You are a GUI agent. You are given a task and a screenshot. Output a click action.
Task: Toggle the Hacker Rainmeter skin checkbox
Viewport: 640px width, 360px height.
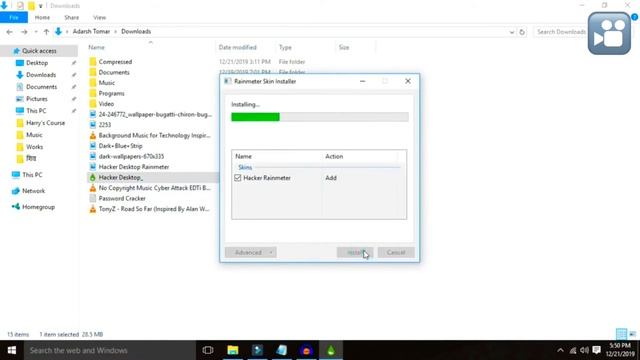[x=238, y=178]
